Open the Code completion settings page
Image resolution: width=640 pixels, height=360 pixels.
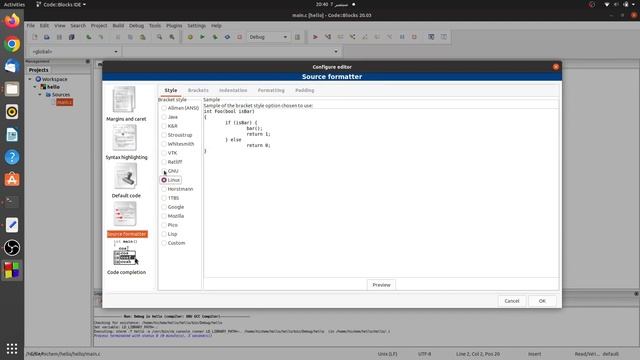pos(126,257)
